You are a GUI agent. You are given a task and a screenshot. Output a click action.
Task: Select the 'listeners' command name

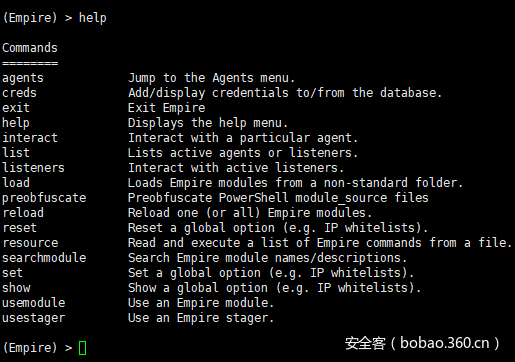(x=33, y=168)
